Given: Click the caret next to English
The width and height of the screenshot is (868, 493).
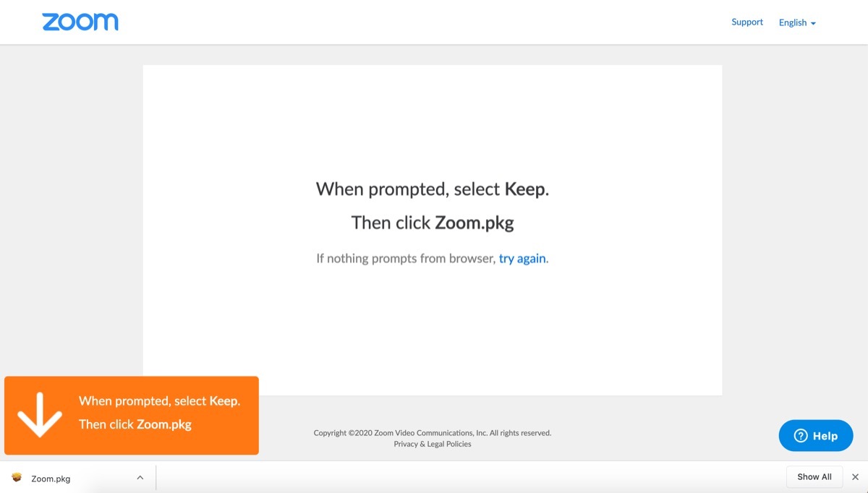Looking at the screenshot, I should 812,23.
